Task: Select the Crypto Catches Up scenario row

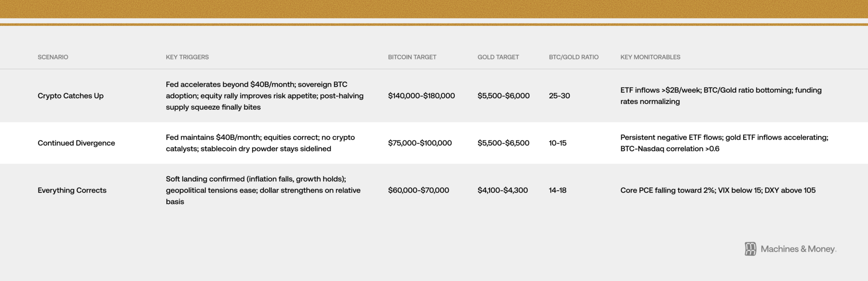Action: (434, 96)
